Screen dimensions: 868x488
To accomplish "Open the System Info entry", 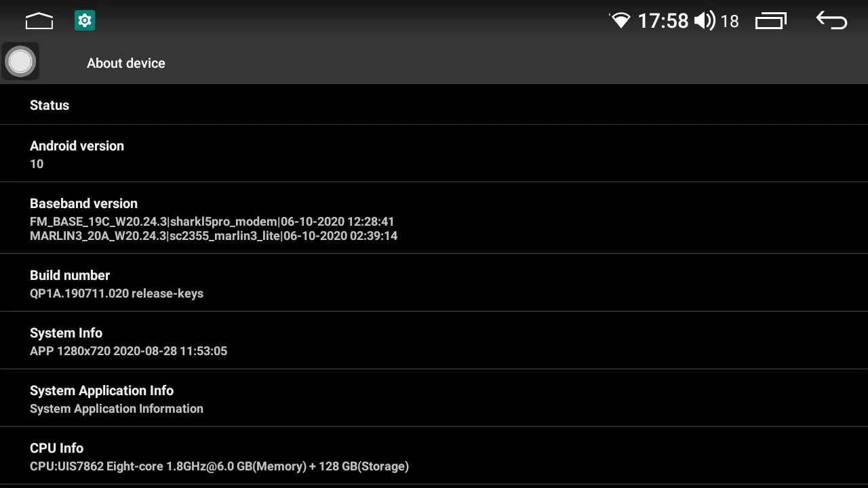I will pos(434,341).
